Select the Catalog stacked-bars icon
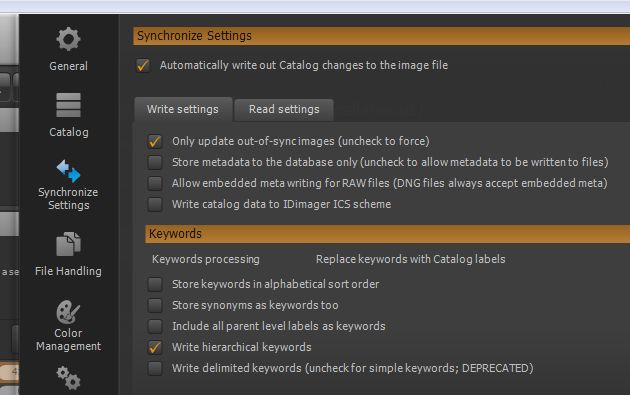The height and width of the screenshot is (395, 630). click(68, 105)
